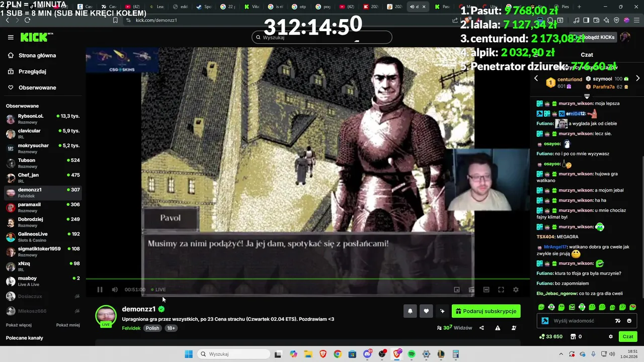Click the Polish language tag

click(x=152, y=328)
